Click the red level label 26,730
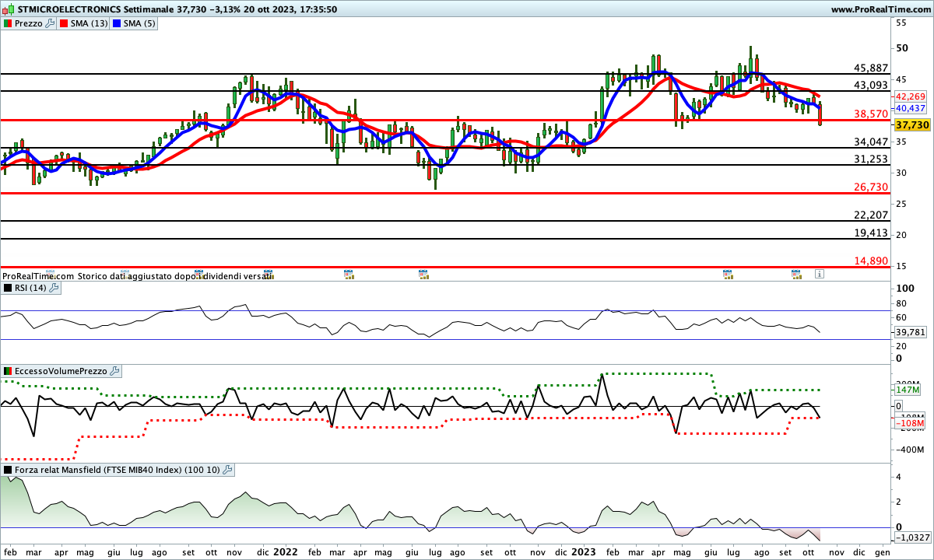Viewport: 934px width, 560px height. [x=871, y=187]
